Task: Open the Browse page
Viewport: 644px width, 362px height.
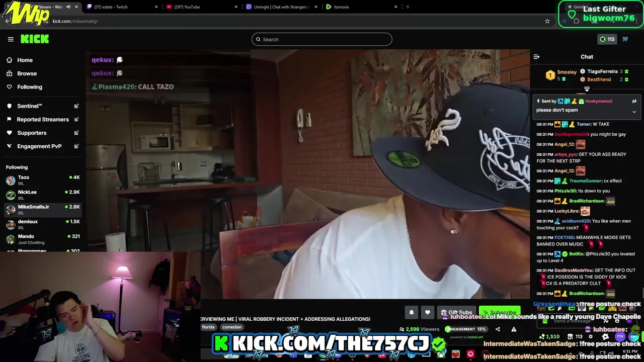Action: pyautogui.click(x=27, y=73)
